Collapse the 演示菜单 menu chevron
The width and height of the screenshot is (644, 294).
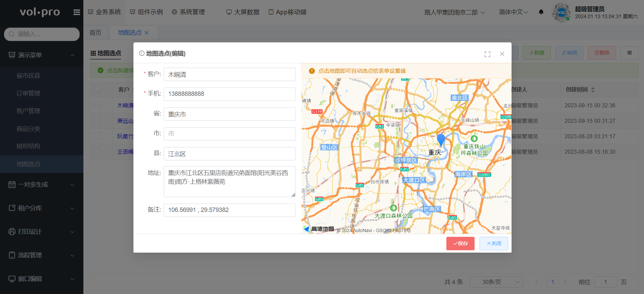click(x=72, y=55)
